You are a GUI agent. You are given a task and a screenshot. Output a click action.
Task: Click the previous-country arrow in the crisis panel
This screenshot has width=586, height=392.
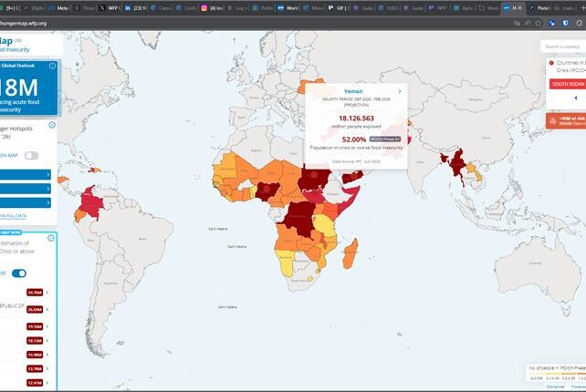point(575,98)
